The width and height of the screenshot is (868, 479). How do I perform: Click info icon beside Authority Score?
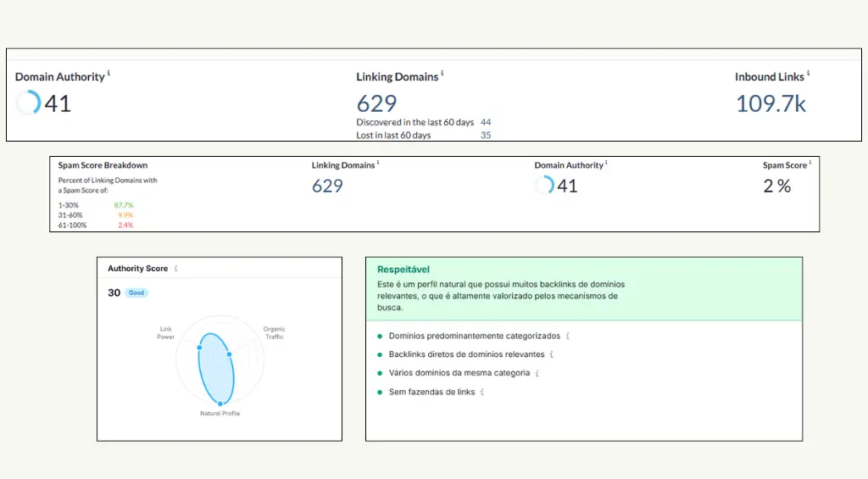point(176,268)
